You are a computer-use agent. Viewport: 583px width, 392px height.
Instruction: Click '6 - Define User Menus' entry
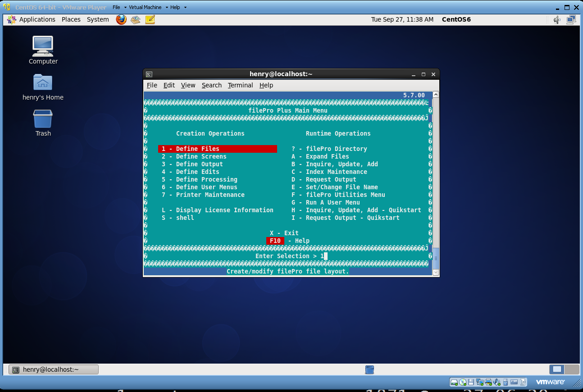pyautogui.click(x=200, y=187)
